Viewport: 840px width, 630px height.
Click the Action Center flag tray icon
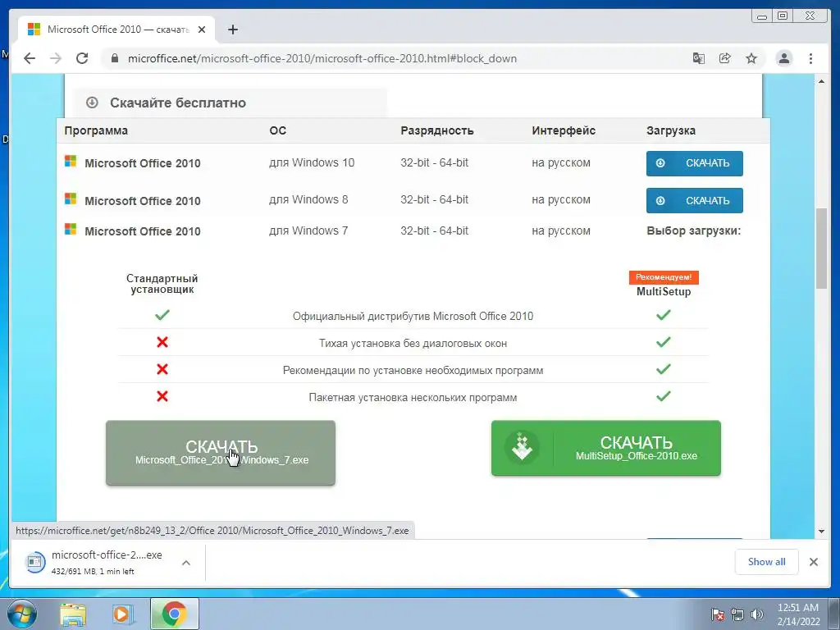pos(718,614)
